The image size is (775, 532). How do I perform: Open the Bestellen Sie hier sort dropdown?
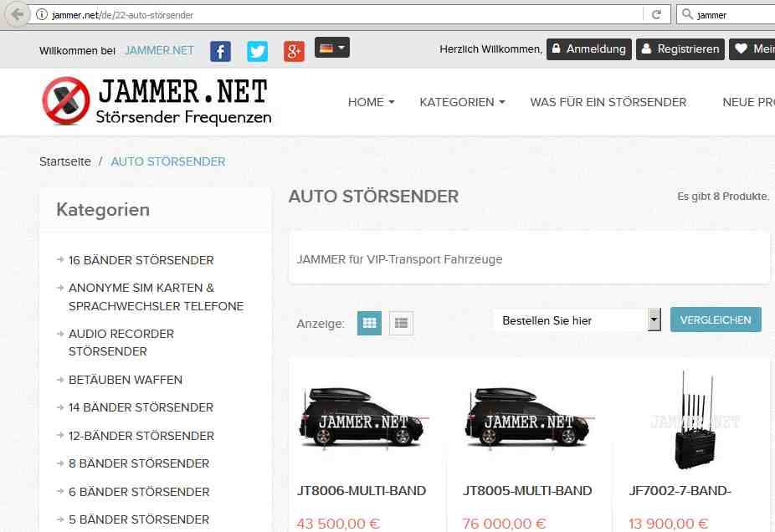[577, 320]
